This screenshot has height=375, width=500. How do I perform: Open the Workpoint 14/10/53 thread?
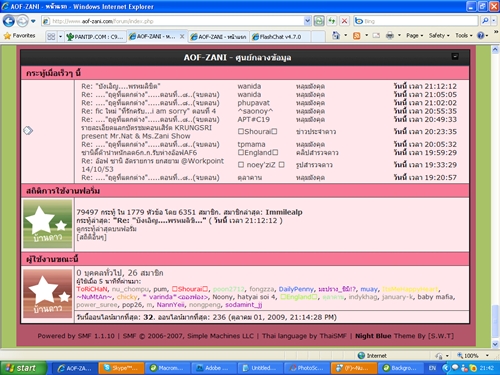coord(153,165)
